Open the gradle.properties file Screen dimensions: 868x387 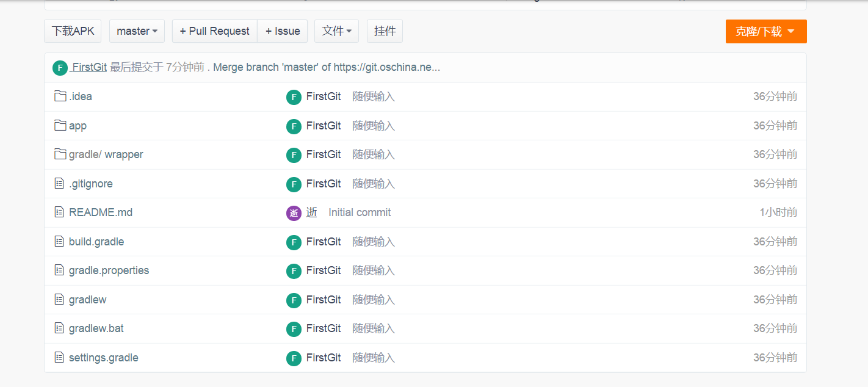click(x=109, y=270)
